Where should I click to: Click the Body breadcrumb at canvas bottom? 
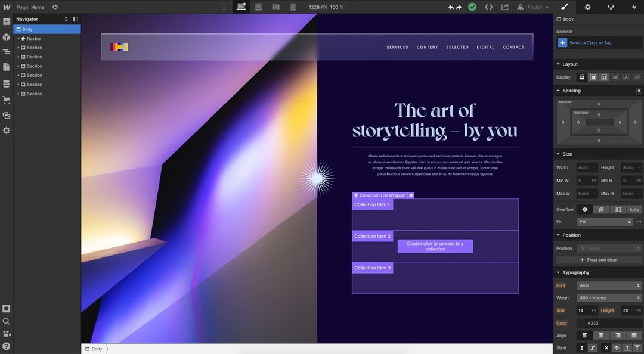(x=94, y=348)
